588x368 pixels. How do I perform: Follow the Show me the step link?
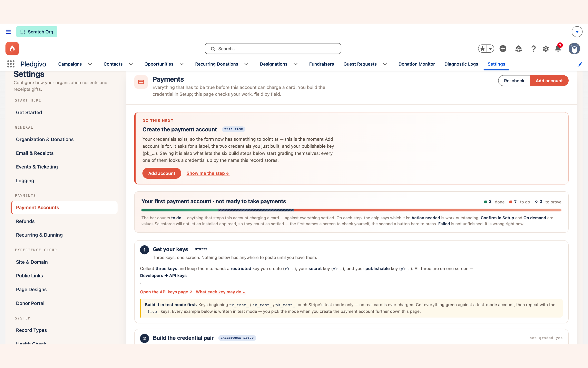208,173
